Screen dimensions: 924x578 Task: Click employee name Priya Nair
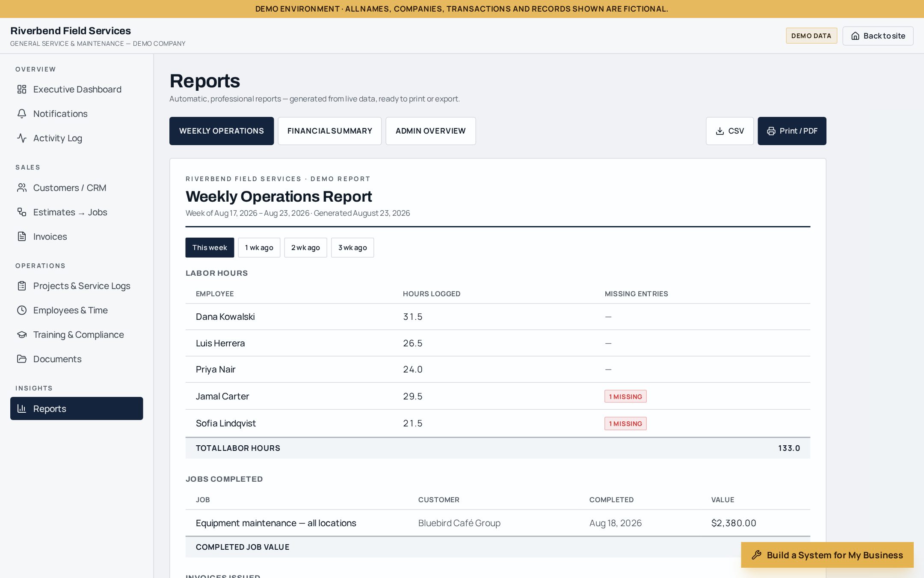coord(216,369)
